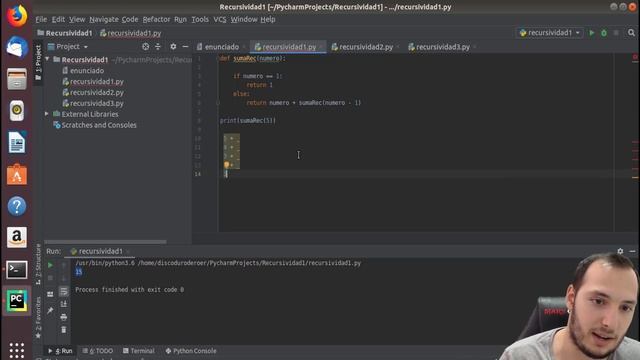Click the 4: Run tool window button
This screenshot has width=640, height=360.
[60, 351]
